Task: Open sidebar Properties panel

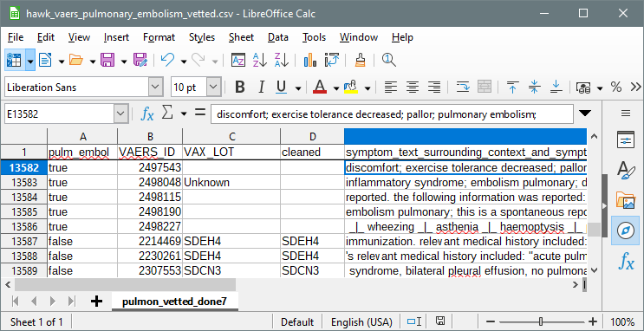Action: [x=626, y=140]
